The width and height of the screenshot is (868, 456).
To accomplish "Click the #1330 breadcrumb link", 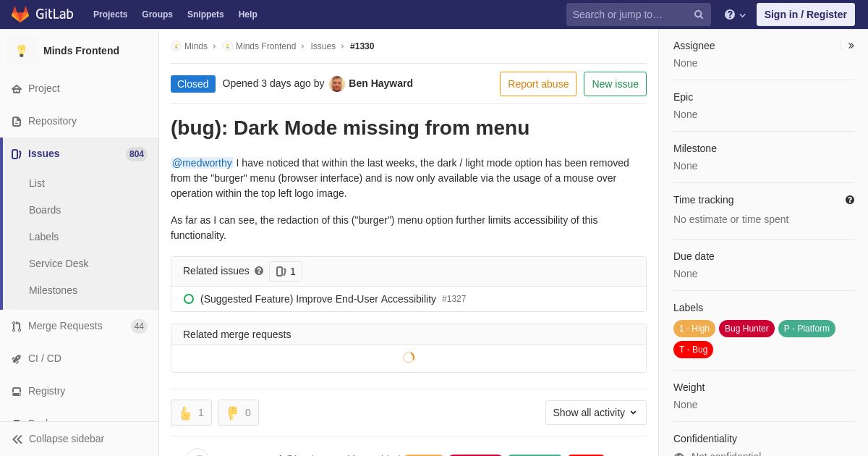I will coord(362,46).
